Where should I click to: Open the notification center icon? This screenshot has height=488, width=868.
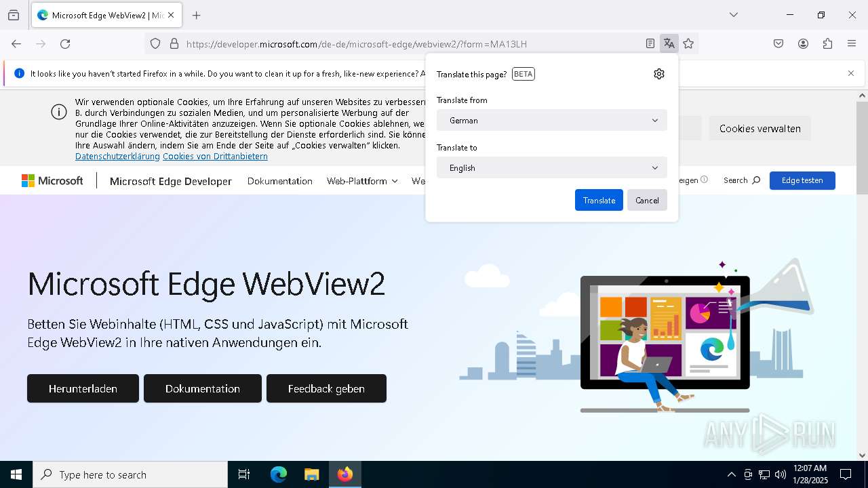(x=846, y=474)
